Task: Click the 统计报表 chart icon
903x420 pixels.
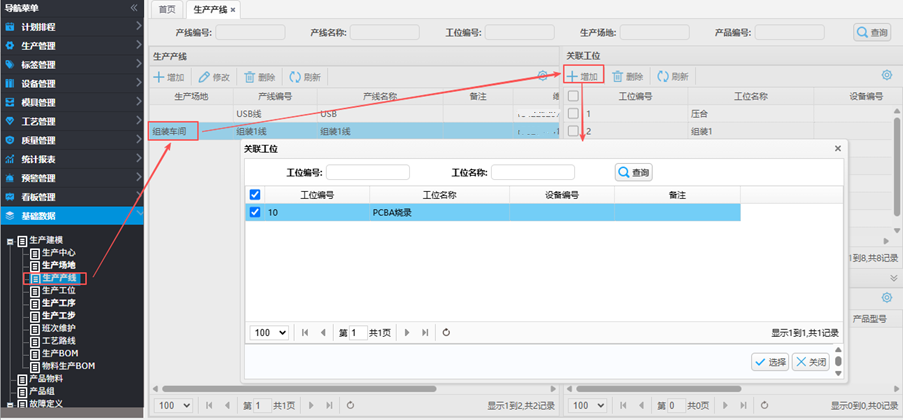Action: (10, 159)
